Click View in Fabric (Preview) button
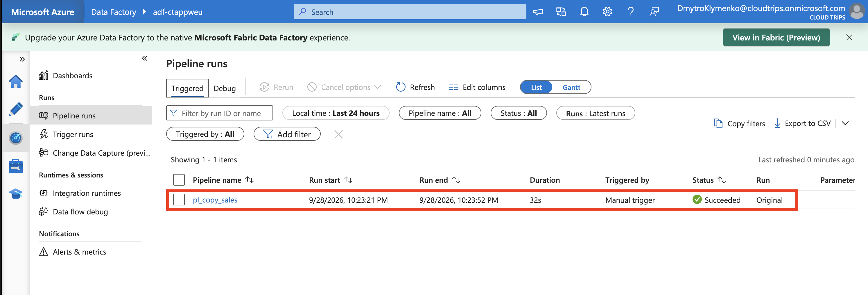This screenshot has width=868, height=295. (x=776, y=38)
